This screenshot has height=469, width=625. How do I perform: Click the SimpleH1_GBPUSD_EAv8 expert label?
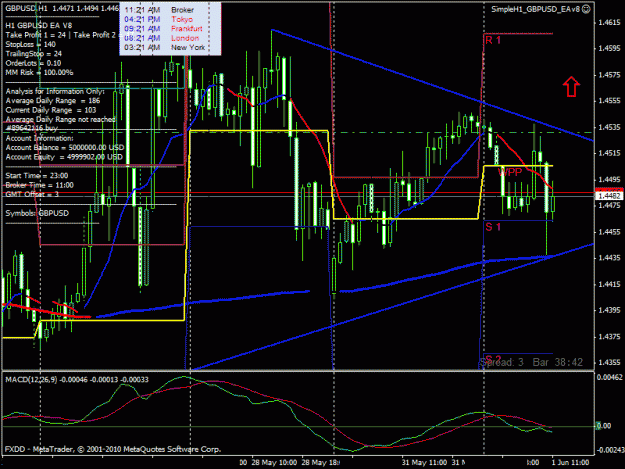coord(536,9)
